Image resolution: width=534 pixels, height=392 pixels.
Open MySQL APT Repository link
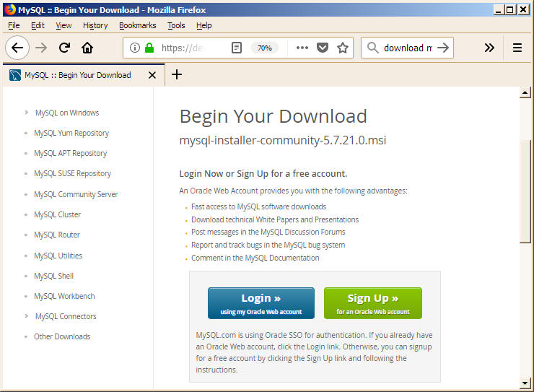70,153
